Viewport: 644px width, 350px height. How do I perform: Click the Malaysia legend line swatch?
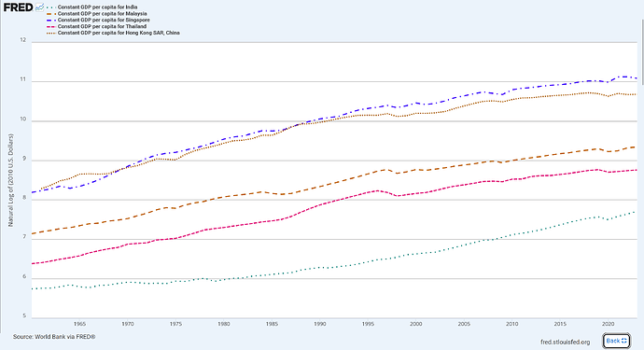coord(51,14)
